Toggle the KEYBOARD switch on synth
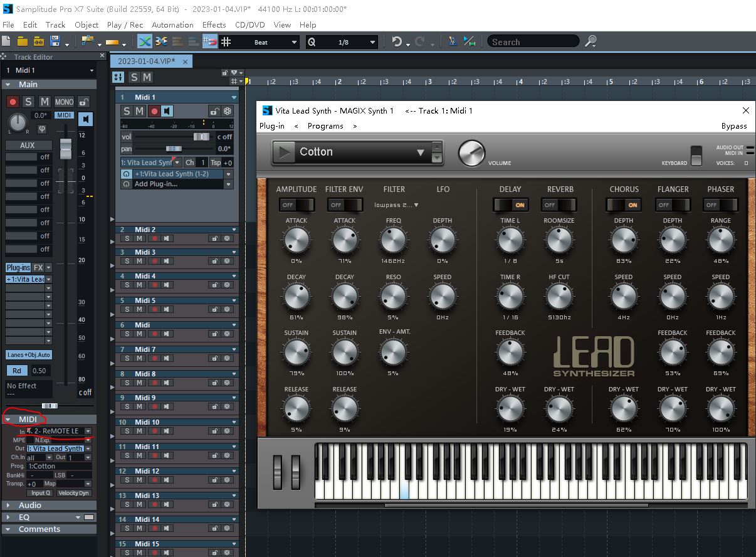This screenshot has height=557, width=756. point(696,155)
